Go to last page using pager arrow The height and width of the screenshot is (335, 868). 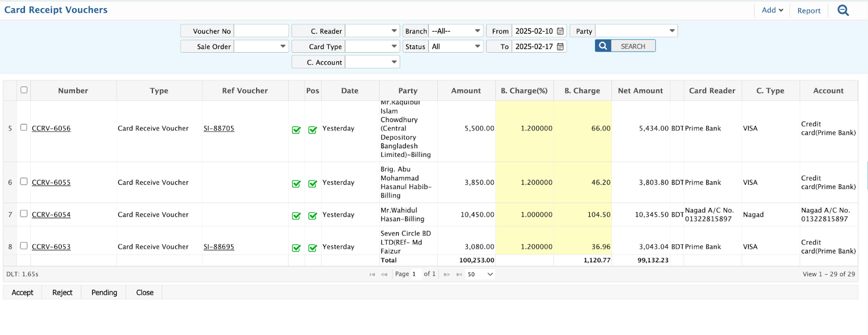pos(459,275)
